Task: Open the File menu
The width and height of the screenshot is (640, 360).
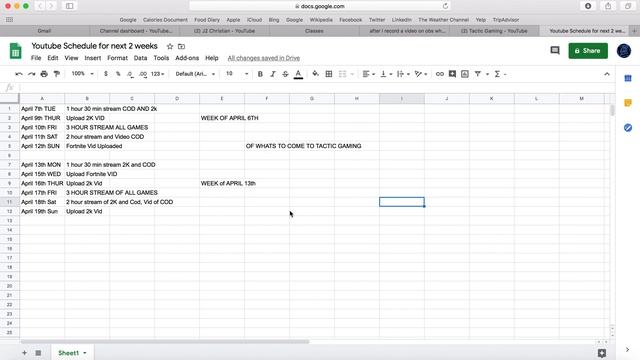Action: [36, 58]
